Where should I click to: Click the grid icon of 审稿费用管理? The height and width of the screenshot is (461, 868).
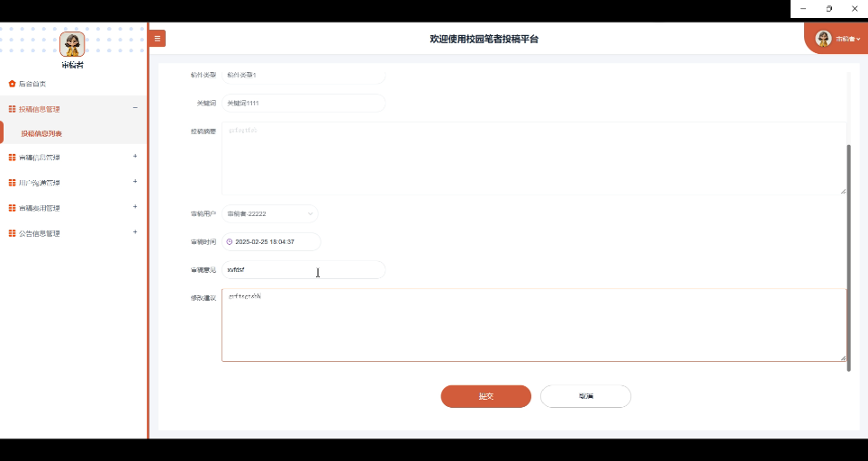click(13, 208)
